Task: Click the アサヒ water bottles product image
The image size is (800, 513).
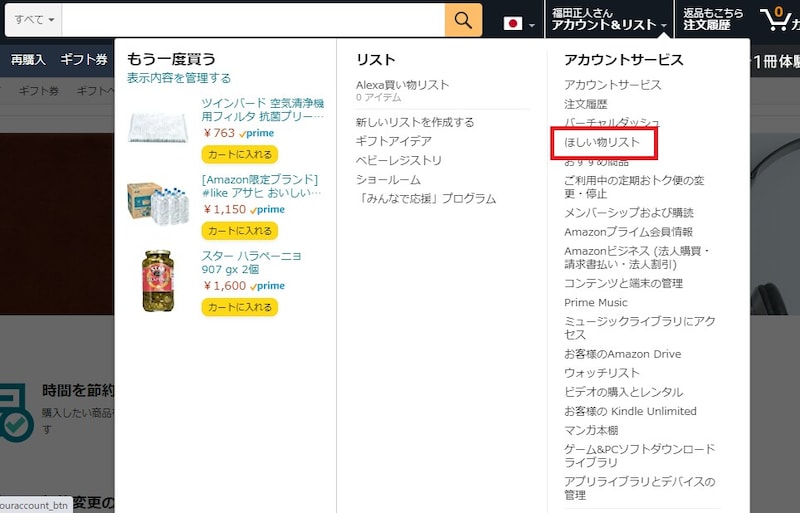Action: pos(159,200)
